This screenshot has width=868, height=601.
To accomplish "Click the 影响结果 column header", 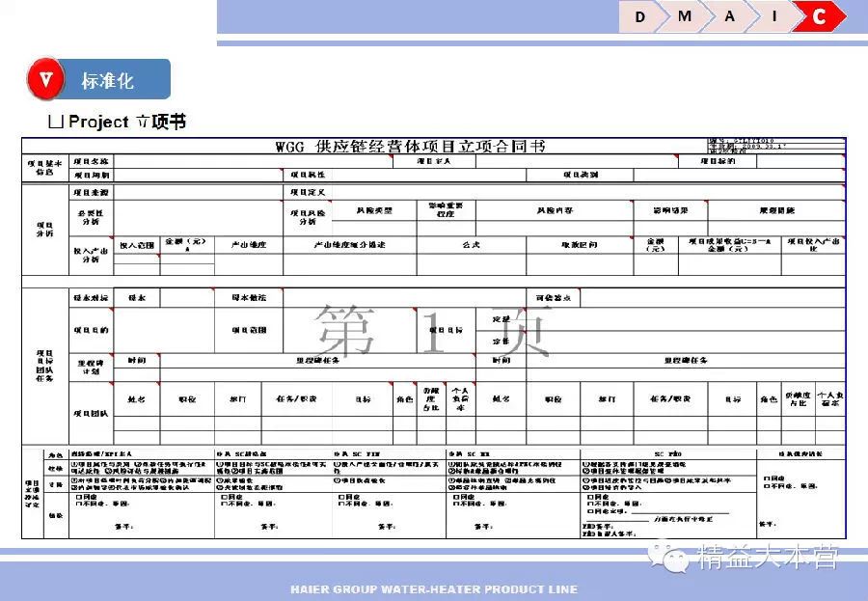I will 670,210.
